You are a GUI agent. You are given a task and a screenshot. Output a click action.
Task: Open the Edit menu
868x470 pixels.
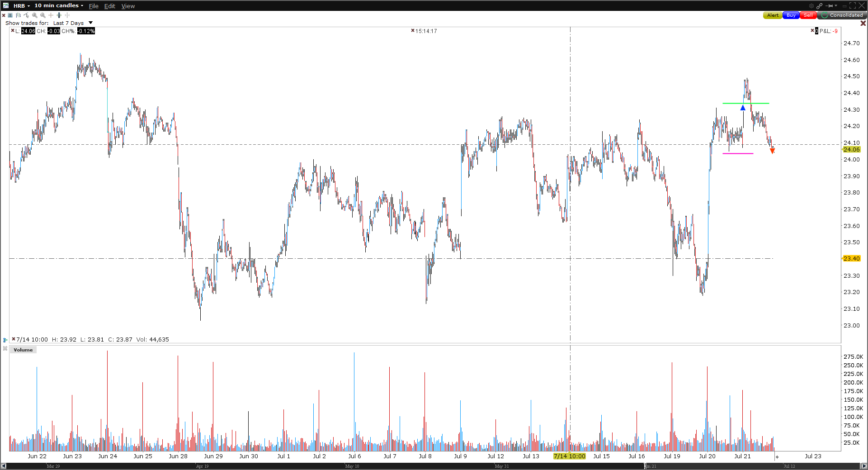pyautogui.click(x=110, y=6)
